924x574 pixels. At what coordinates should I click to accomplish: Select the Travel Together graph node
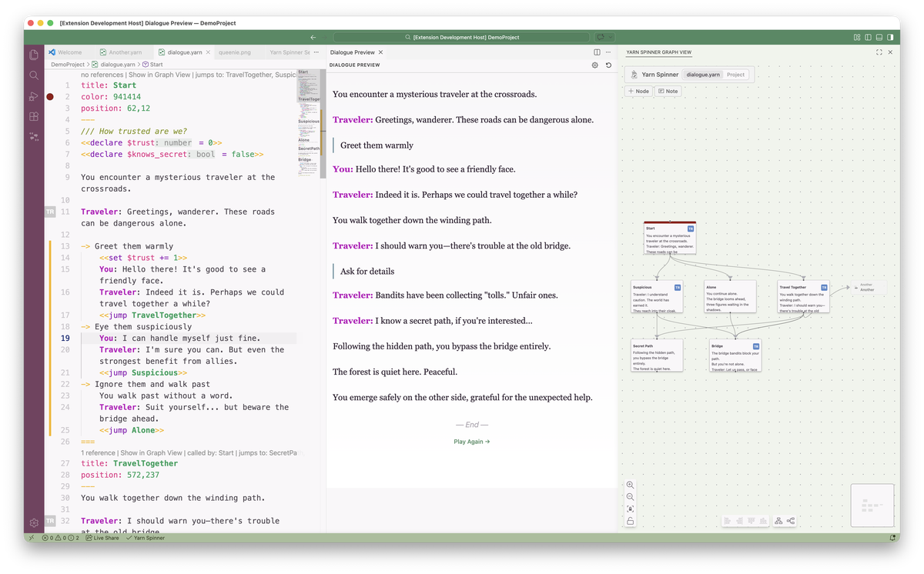pyautogui.click(x=804, y=298)
